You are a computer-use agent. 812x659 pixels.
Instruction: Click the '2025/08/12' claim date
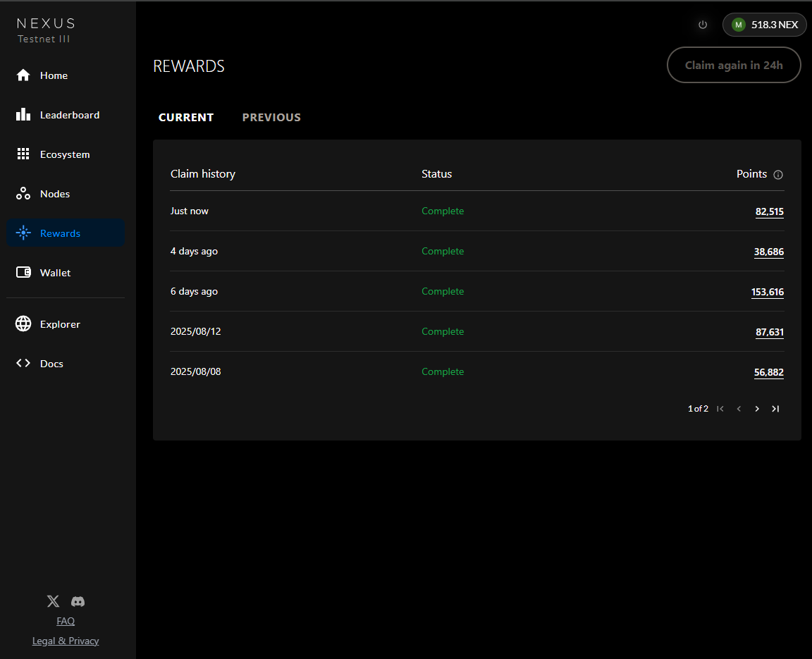coord(196,331)
